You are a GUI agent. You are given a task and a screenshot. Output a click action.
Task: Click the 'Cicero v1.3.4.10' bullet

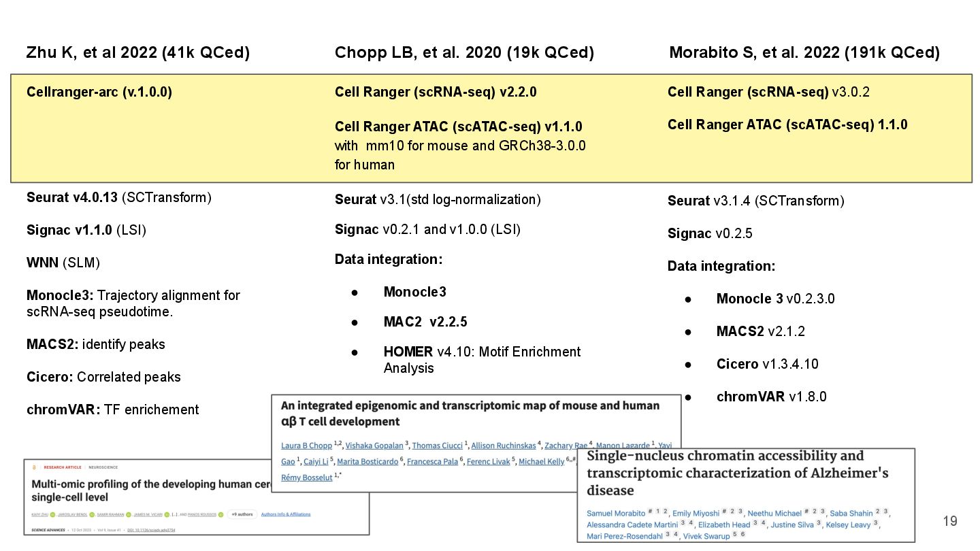[x=768, y=364]
